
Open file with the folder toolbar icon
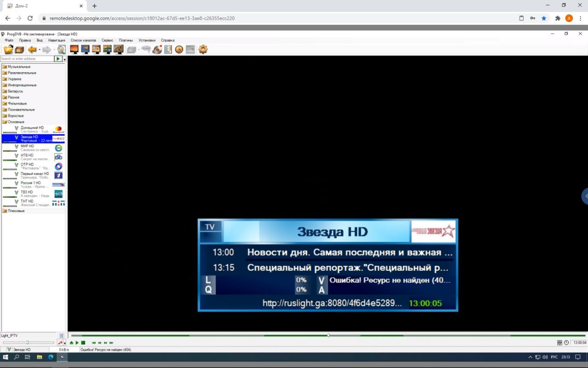pos(8,50)
